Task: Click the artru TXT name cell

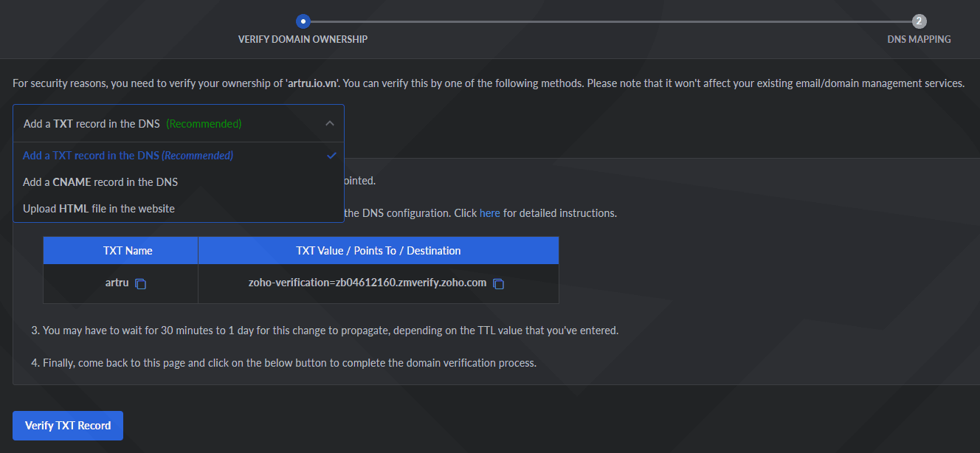Action: point(120,284)
